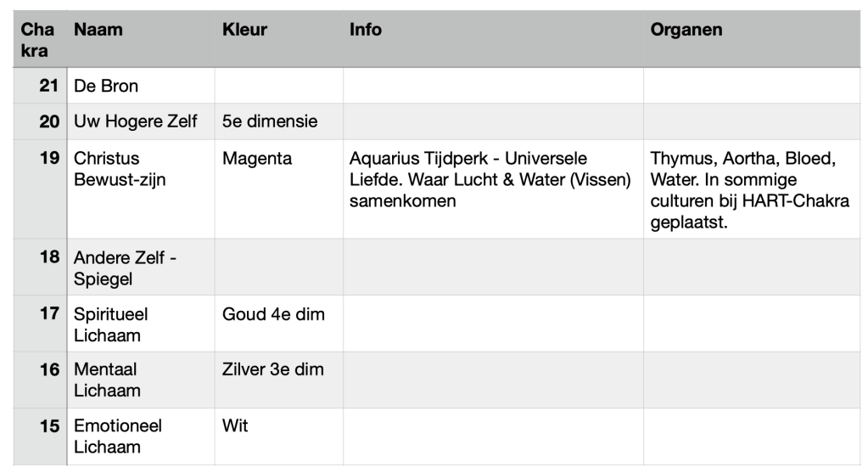The height and width of the screenshot is (473, 868).
Task: Click the Wit color cell
Action: pyautogui.click(x=236, y=426)
